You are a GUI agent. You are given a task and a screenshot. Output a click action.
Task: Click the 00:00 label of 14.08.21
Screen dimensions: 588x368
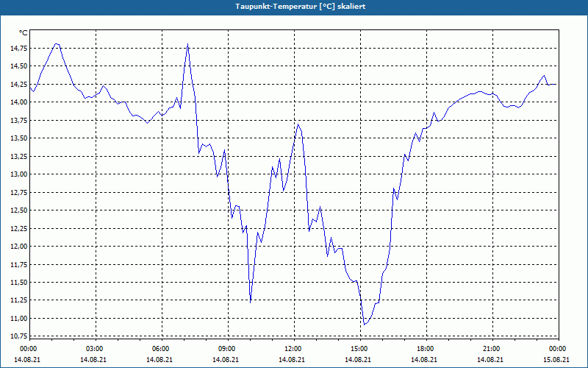pos(28,349)
